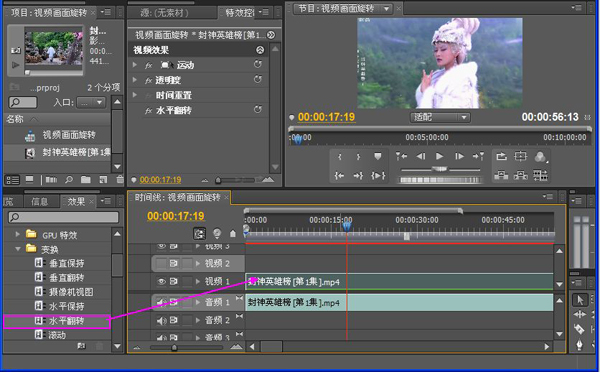This screenshot has width=600, height=372.
Task: Expand the 透明度 effect properties
Action: (135, 80)
